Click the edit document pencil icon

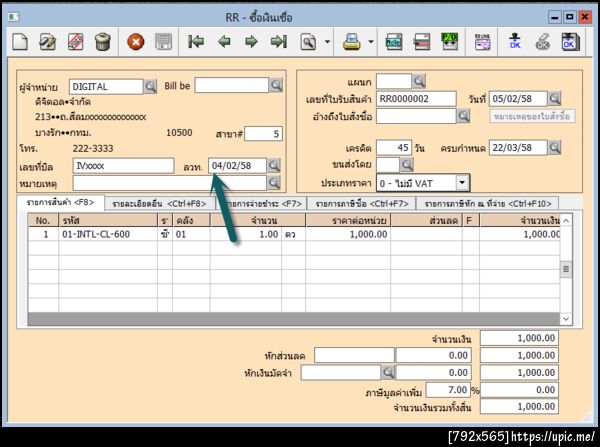(47, 42)
